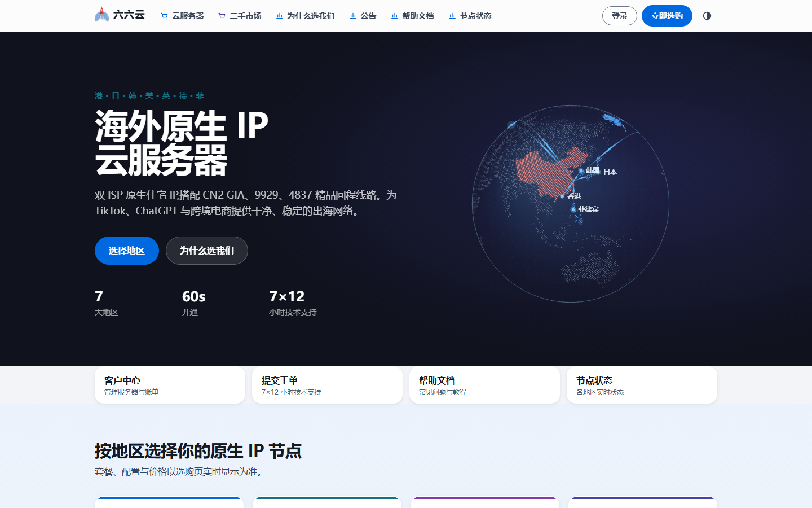Open the 提交工单 quick link card

pos(327,385)
